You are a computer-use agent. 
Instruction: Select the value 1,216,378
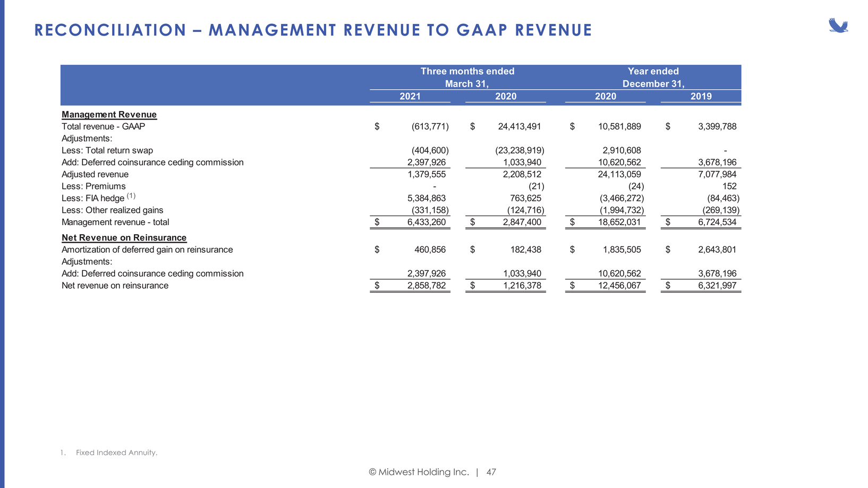point(522,286)
